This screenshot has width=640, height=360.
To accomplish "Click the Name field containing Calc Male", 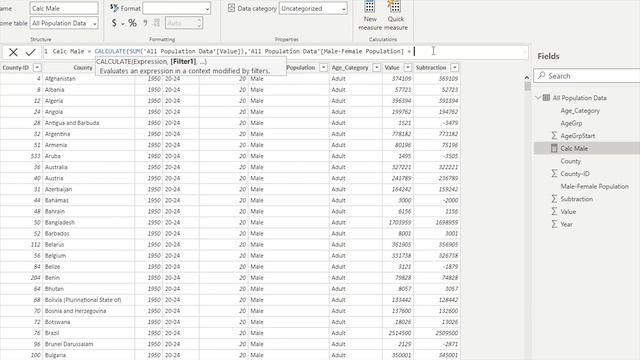I will point(64,8).
